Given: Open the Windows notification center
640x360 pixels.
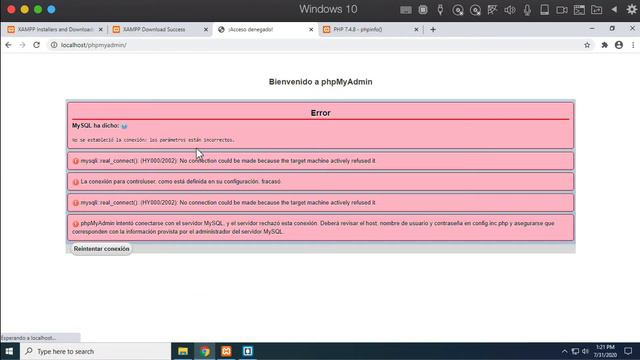Looking at the screenshot, I should point(628,351).
